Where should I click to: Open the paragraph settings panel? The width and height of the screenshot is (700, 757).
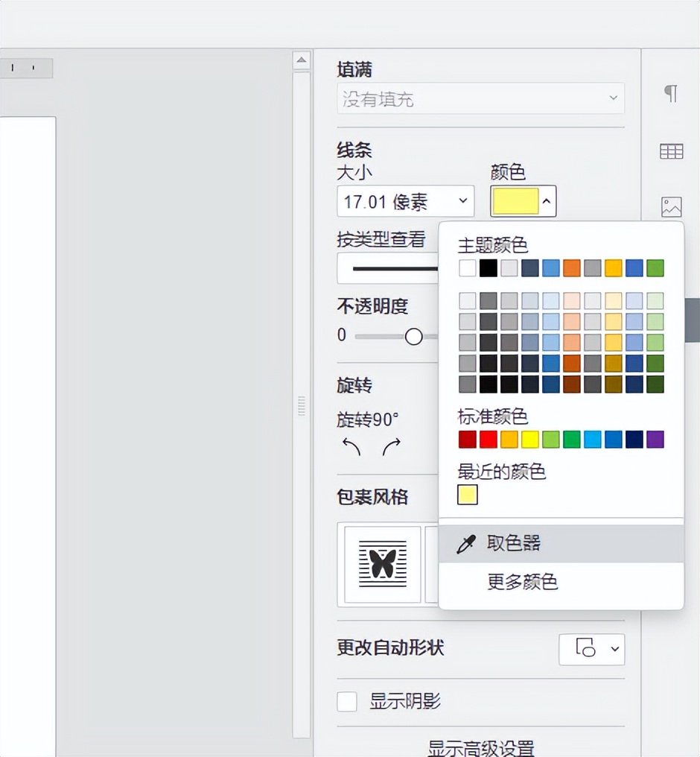point(669,92)
